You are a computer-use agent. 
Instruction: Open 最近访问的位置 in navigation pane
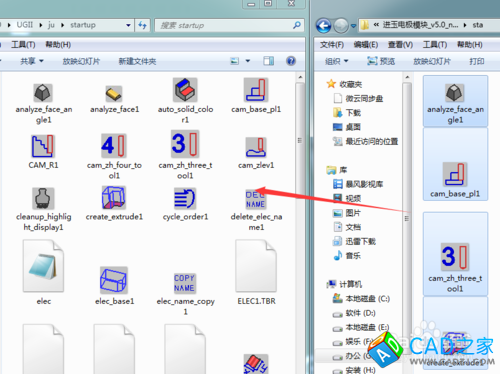click(x=365, y=142)
